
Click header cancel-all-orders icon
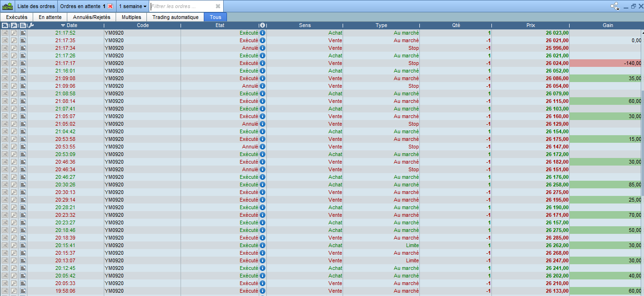pyautogui.click(x=5, y=25)
